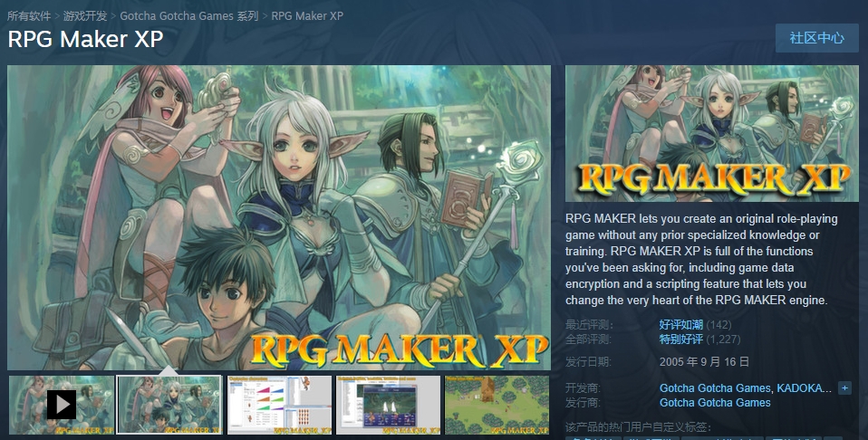Open the 游戏开发 breadcrumb link

click(84, 16)
